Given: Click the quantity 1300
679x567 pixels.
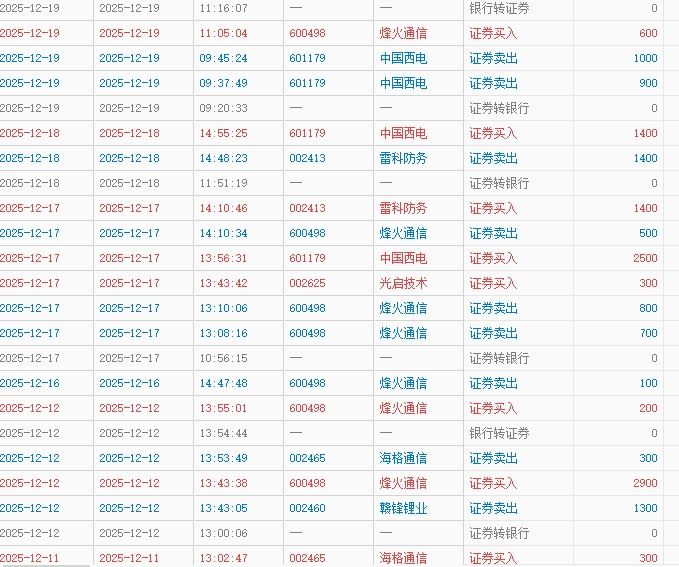Looking at the screenshot, I should pyautogui.click(x=645, y=509).
